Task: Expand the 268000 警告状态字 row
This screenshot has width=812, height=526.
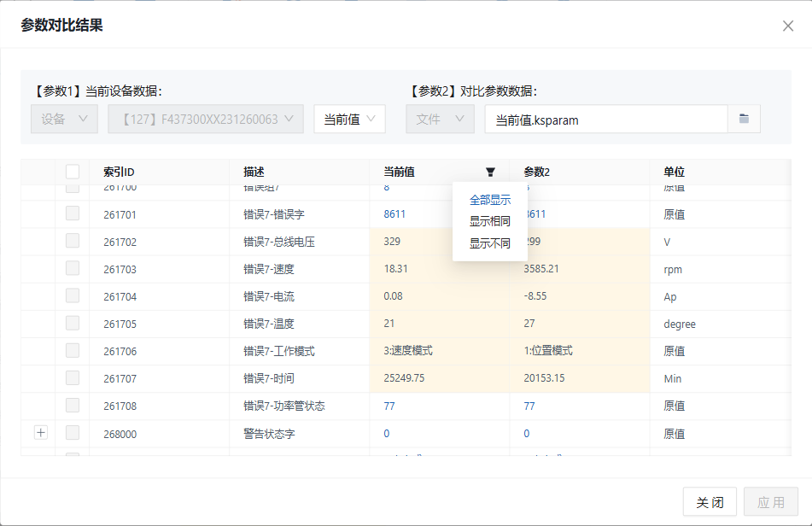Action: click(39, 433)
